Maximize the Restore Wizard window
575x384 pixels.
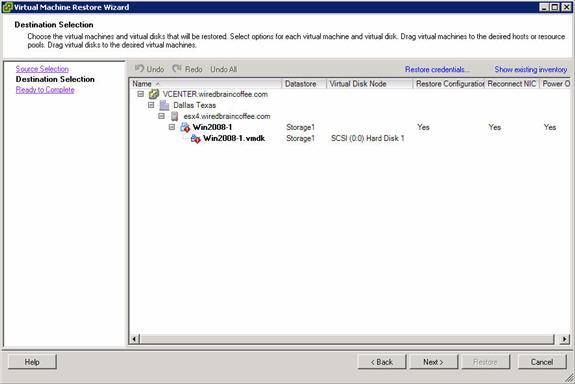click(x=555, y=7)
